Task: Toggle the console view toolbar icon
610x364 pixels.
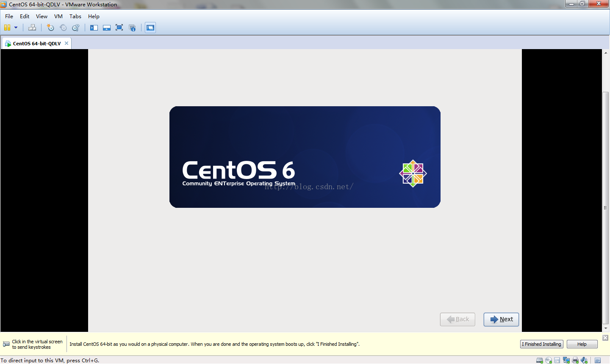Action: [x=150, y=28]
